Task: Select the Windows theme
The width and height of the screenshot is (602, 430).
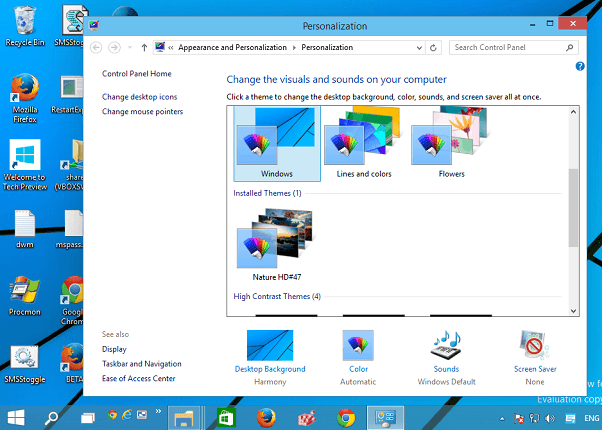Action: pos(277,144)
